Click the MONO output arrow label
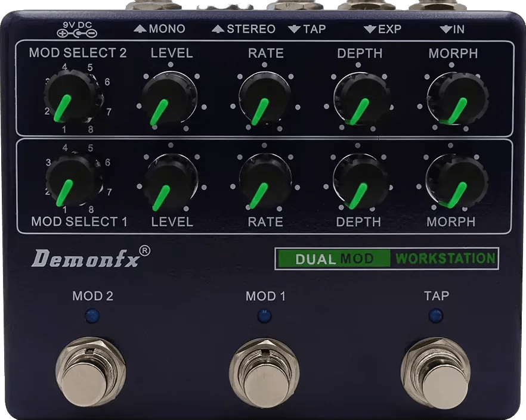 tap(159, 29)
